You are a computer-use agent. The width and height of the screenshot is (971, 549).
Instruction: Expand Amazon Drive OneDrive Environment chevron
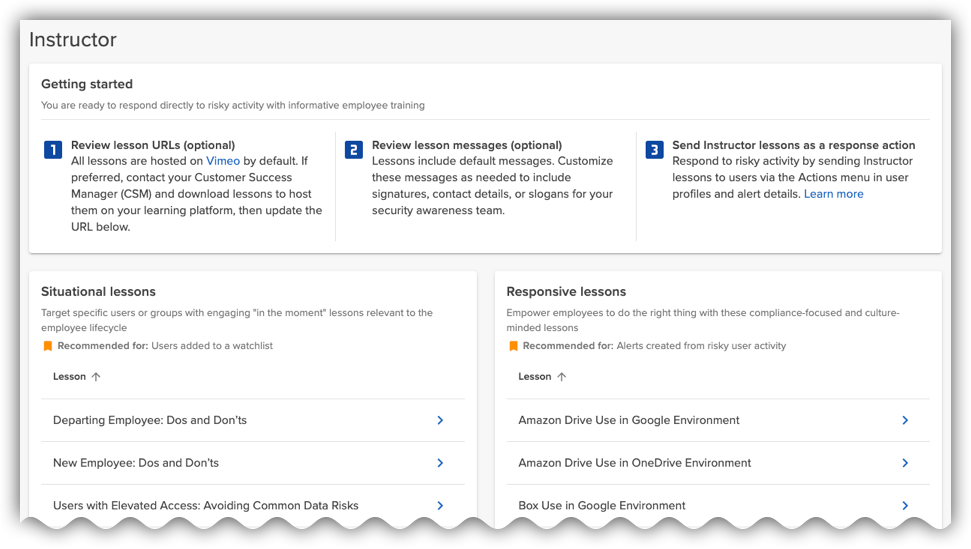pos(905,463)
